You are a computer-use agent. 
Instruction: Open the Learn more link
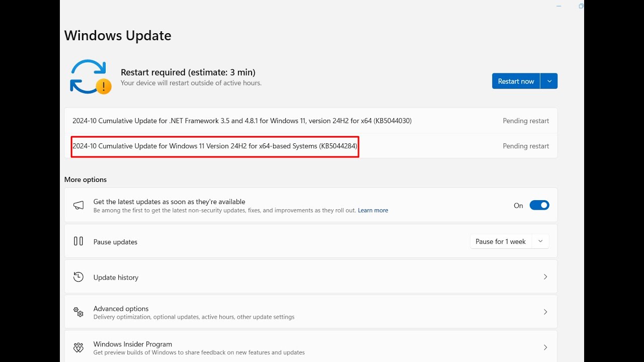[x=373, y=210]
